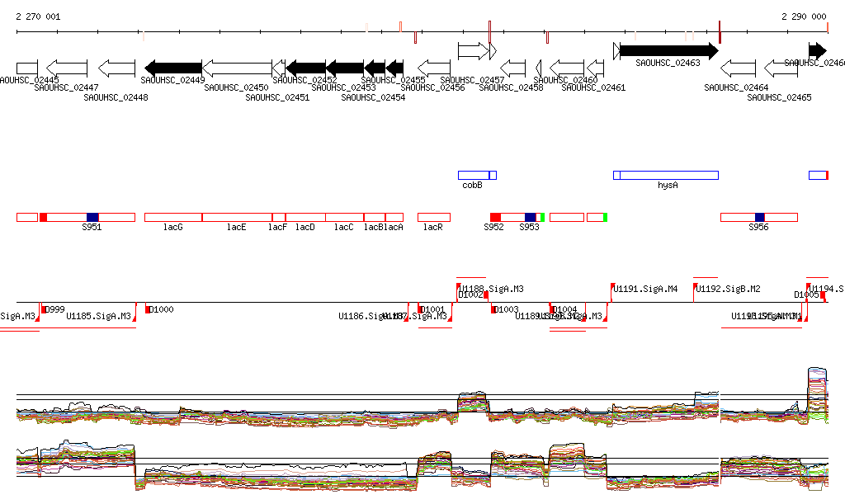
Task: Click the 2 290 000 end coordinate label
Action: pos(804,16)
